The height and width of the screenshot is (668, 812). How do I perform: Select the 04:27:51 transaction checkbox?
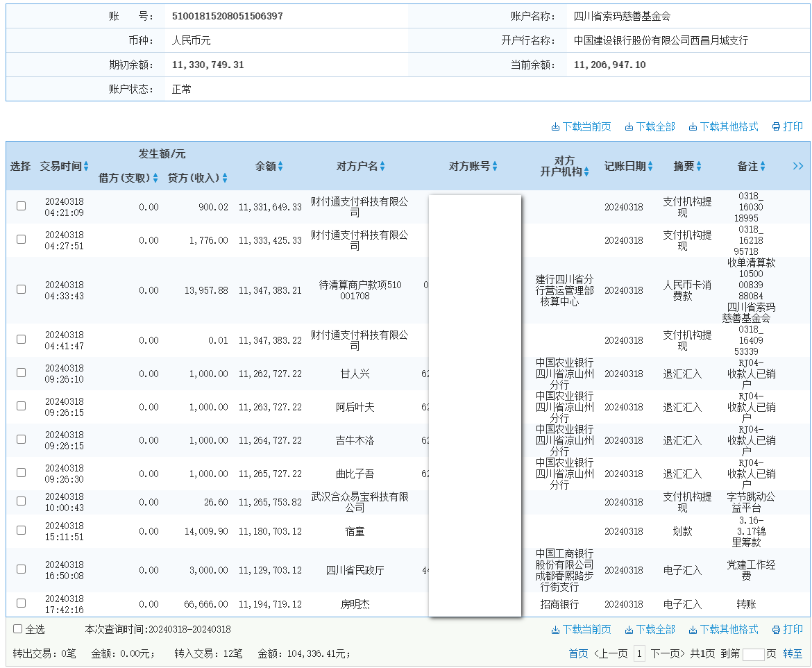coord(22,239)
